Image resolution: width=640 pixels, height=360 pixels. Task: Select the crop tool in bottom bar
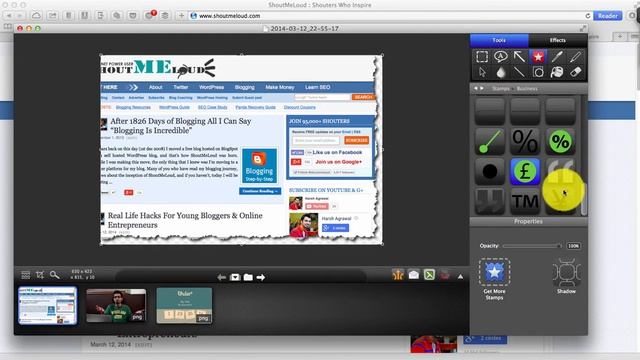coord(40,275)
